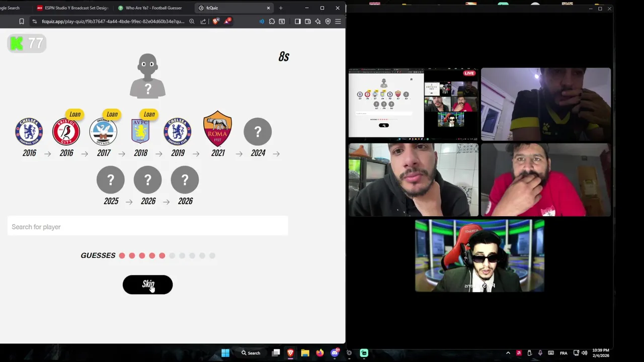Image resolution: width=644 pixels, height=362 pixels.
Task: Click the first red guess dot
Action: (122, 255)
